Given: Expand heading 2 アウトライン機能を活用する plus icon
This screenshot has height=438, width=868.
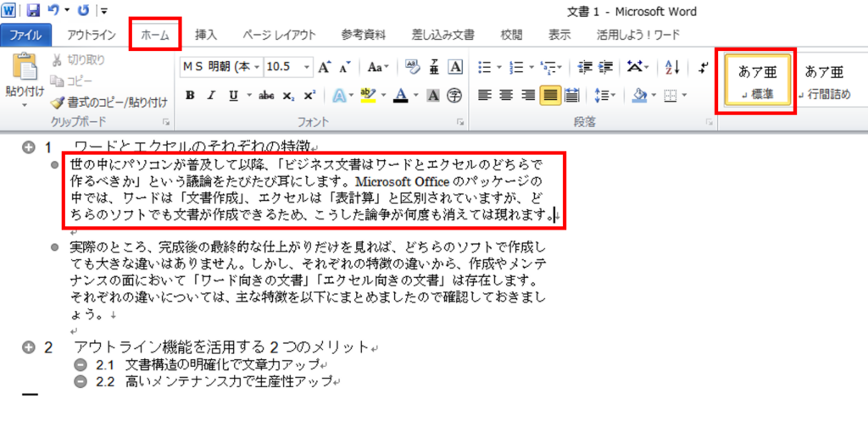Looking at the screenshot, I should 28,347.
